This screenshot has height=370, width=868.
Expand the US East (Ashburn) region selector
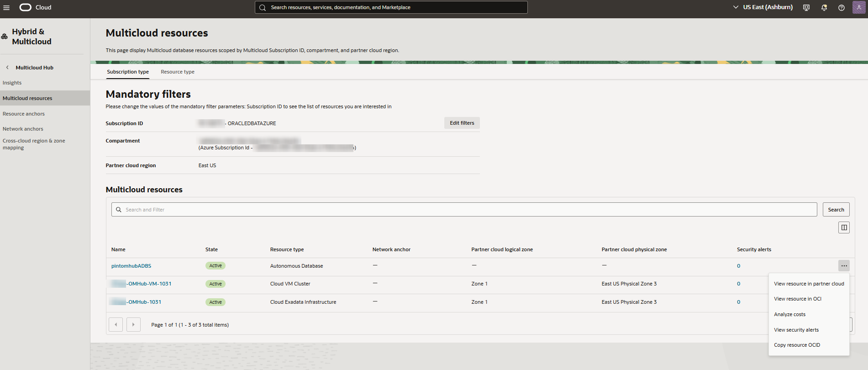pyautogui.click(x=763, y=7)
